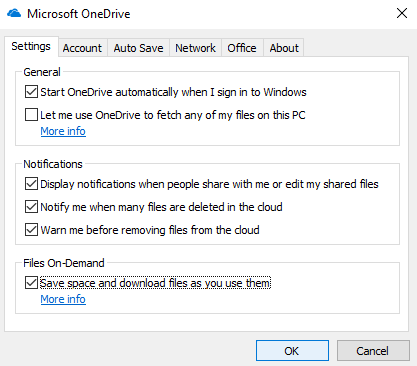417x366 pixels.
Task: Click the Files On-Demand group heading
Action: tap(64, 263)
